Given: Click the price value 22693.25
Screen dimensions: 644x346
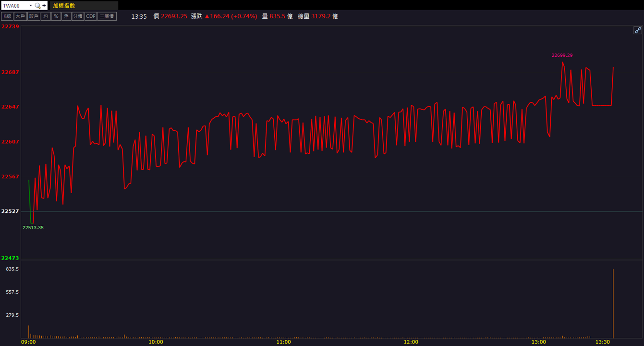Looking at the screenshot, I should 174,16.
